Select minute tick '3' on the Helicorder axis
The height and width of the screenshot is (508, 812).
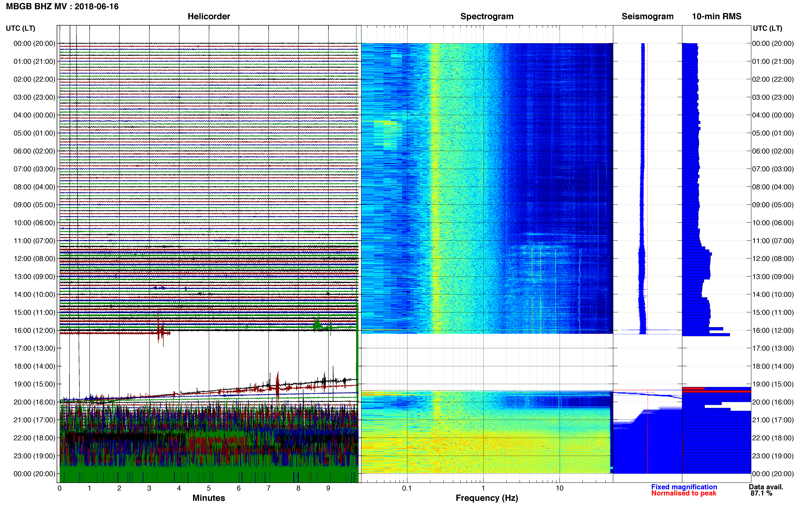tap(149, 488)
